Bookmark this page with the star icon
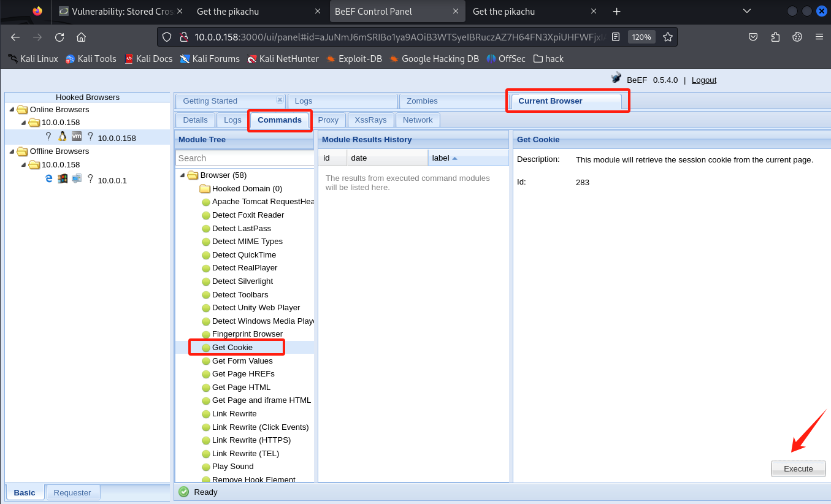 tap(668, 37)
